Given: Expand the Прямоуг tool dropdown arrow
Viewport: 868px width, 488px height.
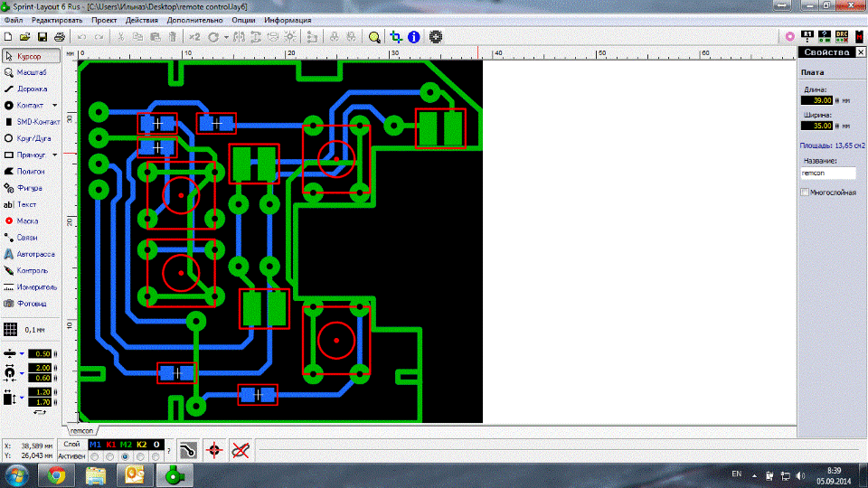Looking at the screenshot, I should point(55,155).
